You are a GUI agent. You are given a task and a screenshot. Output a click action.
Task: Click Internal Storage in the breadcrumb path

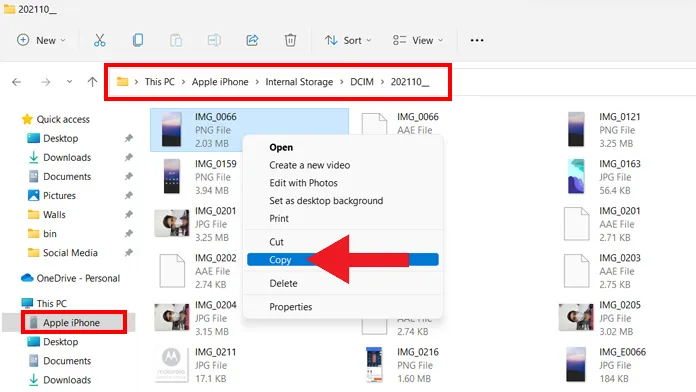[x=299, y=82]
